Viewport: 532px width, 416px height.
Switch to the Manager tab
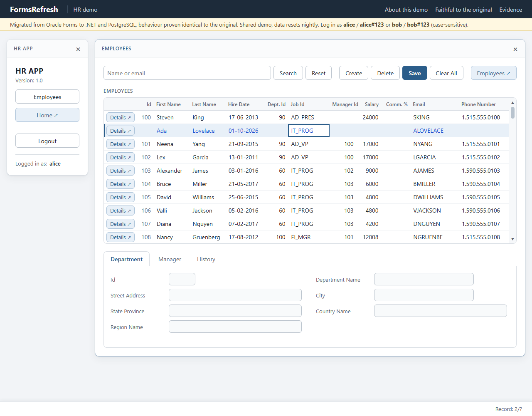click(170, 259)
